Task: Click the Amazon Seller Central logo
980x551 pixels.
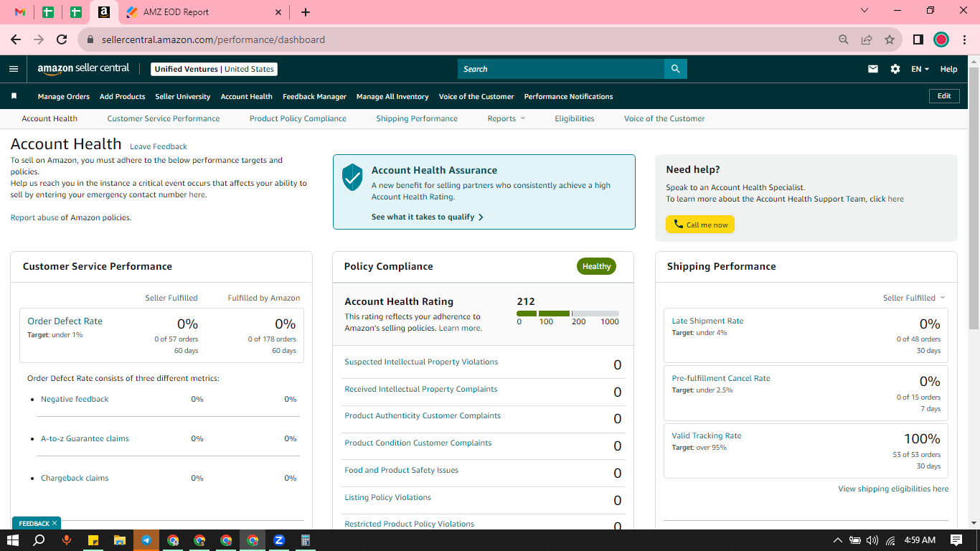Action: [83, 69]
